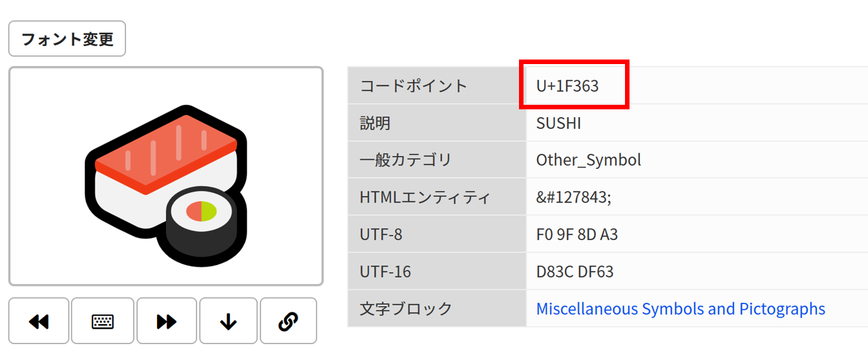
Task: Click the SUSHI description value
Action: (x=558, y=123)
